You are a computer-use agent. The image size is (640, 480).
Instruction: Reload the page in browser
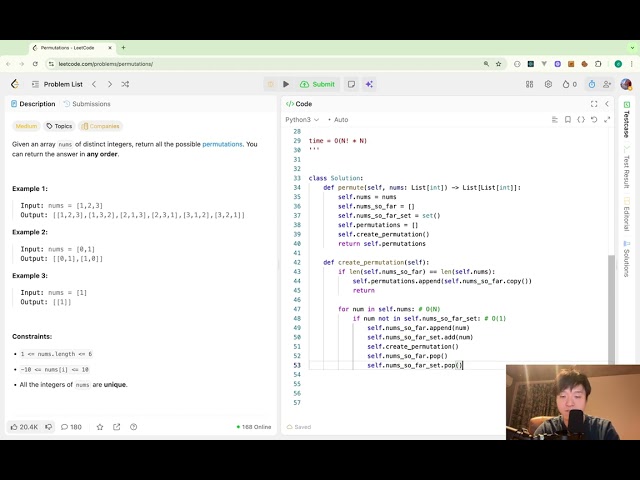35,64
